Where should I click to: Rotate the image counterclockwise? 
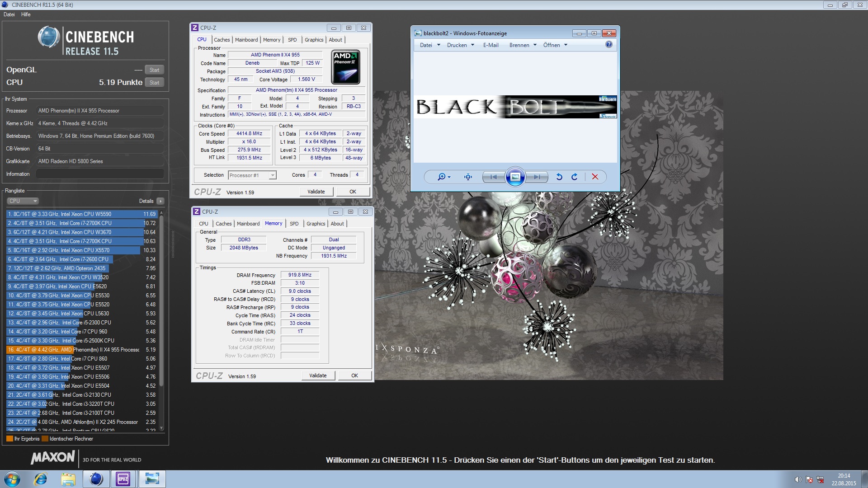tap(559, 177)
